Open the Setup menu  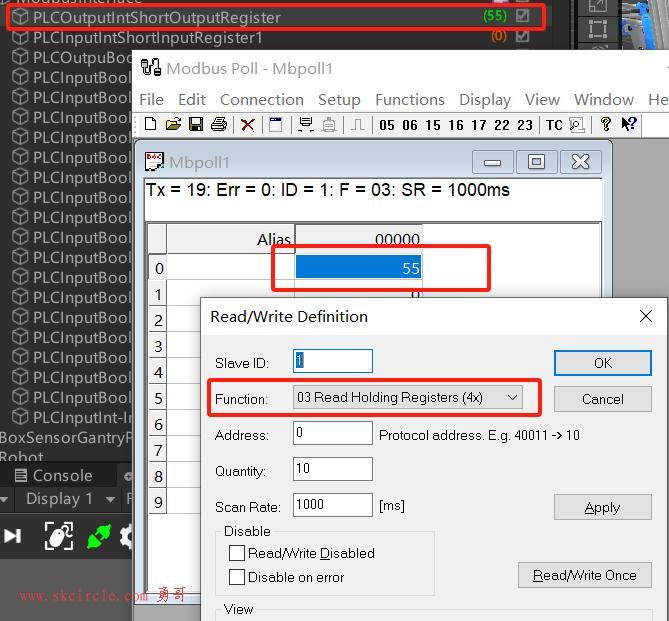(339, 100)
